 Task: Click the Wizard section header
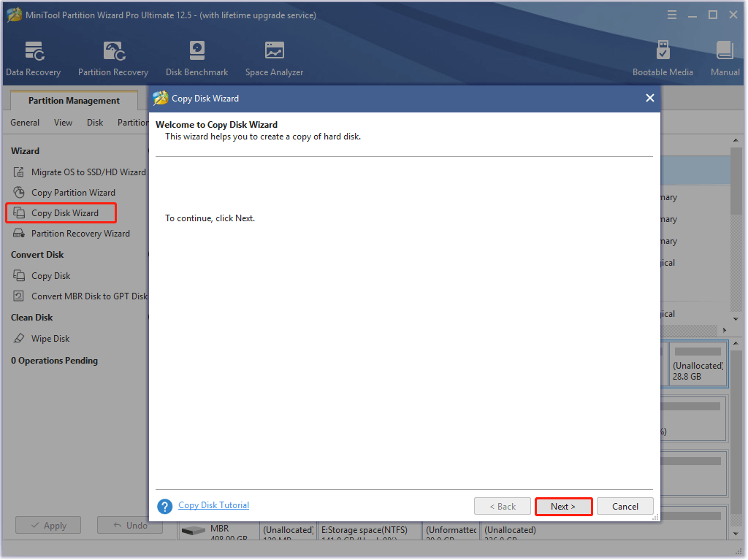(x=26, y=150)
